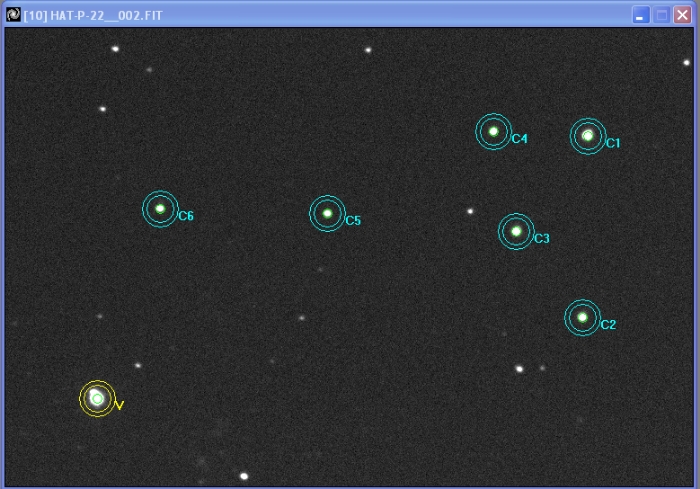Click the yellow V label text

pyautogui.click(x=119, y=405)
